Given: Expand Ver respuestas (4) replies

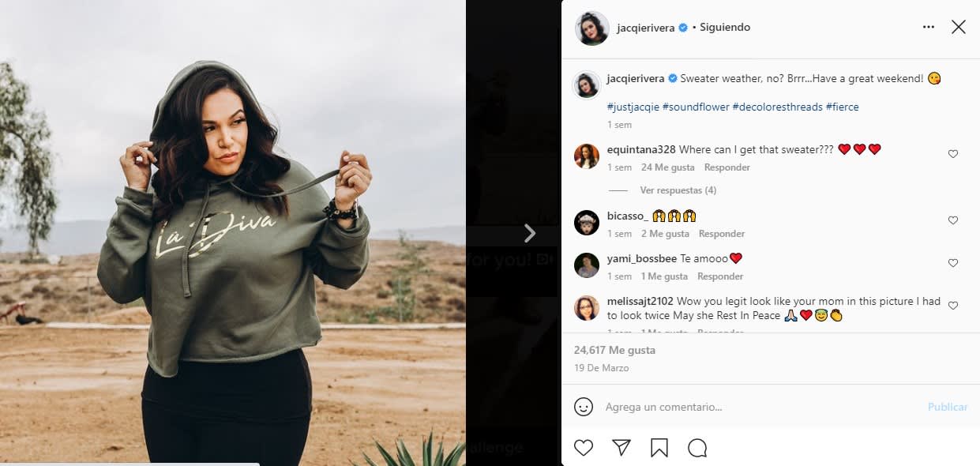Looking at the screenshot, I should coord(678,190).
